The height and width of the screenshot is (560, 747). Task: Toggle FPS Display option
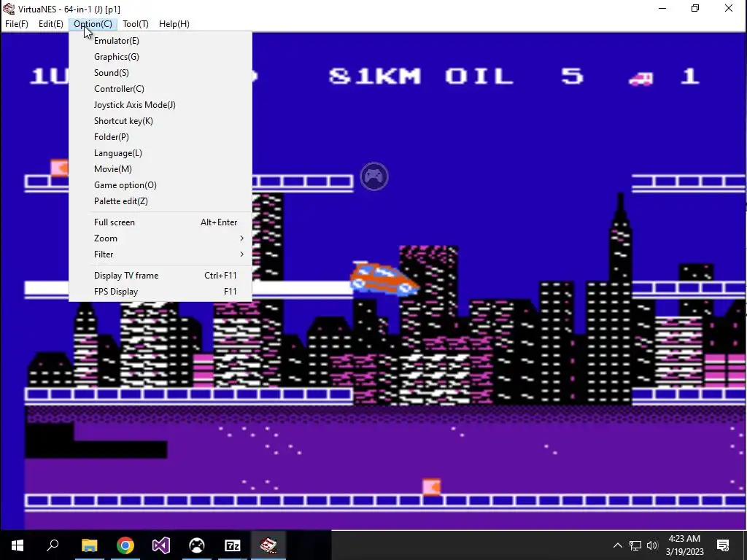(x=160, y=292)
